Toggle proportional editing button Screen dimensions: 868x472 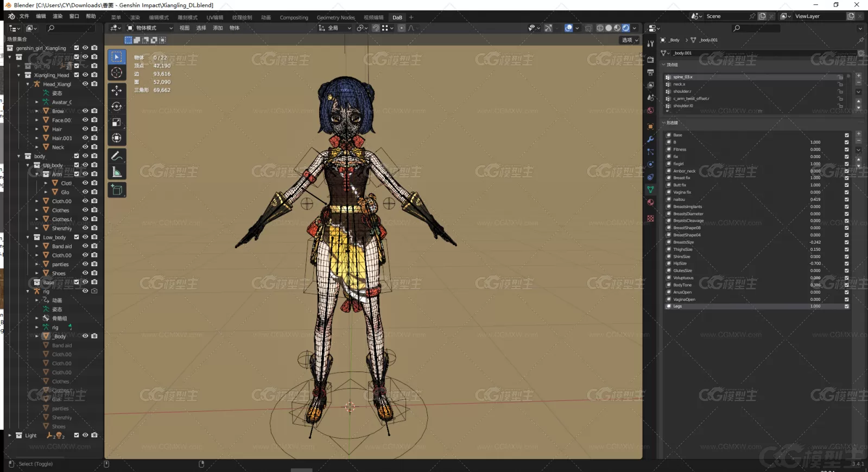pos(402,28)
